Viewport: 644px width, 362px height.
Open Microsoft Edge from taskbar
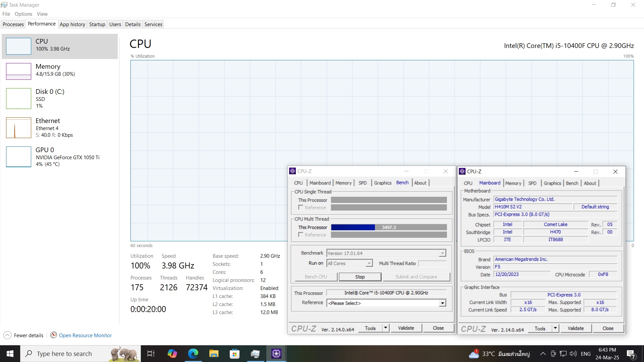coord(193,354)
